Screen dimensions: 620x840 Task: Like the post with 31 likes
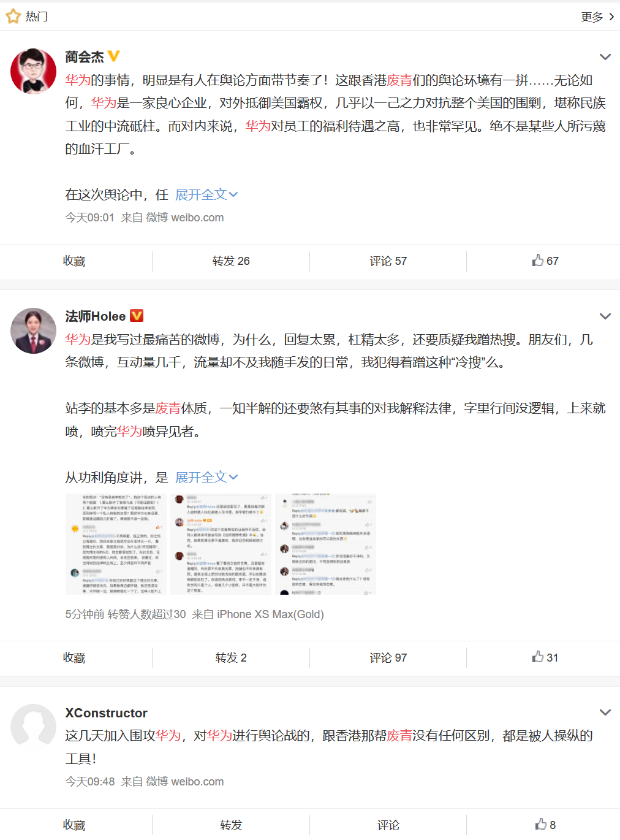pos(545,658)
